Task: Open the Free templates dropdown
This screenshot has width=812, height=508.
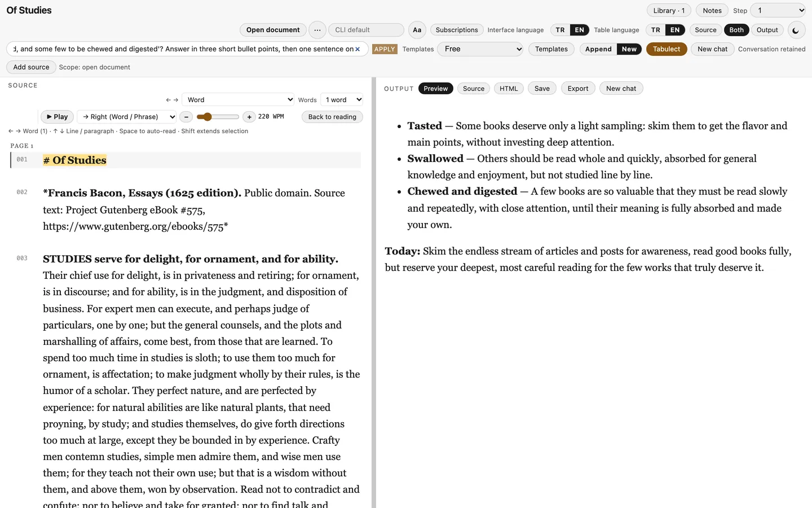Action: 480,49
